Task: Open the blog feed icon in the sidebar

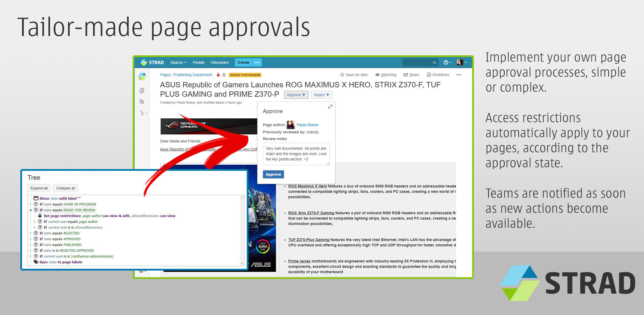Action: (x=142, y=101)
